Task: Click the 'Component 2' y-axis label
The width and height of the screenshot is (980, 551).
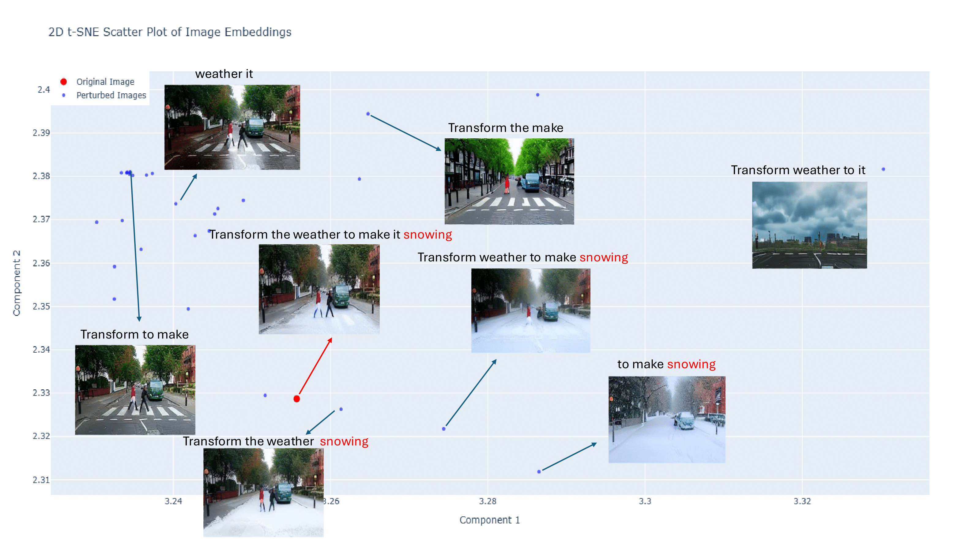Action: [16, 283]
